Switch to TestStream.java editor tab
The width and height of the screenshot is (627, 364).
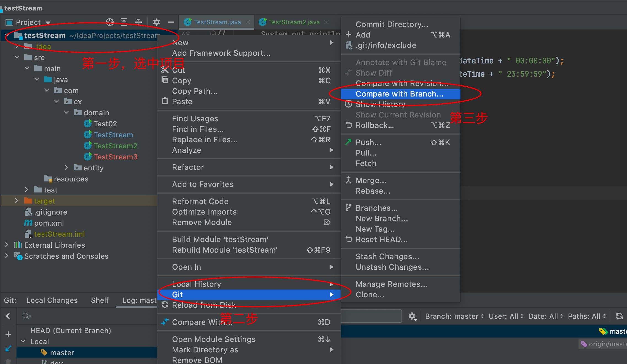217,22
